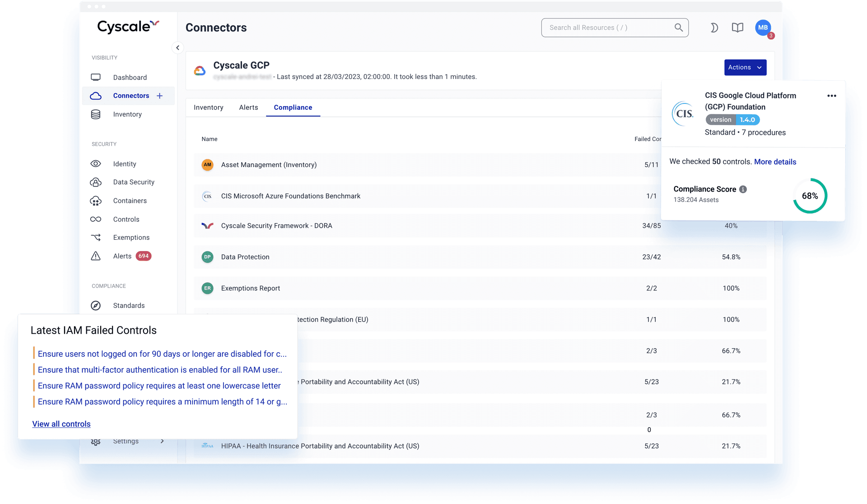Click View all controls link
Viewport: 867px width, 504px height.
[x=61, y=424]
